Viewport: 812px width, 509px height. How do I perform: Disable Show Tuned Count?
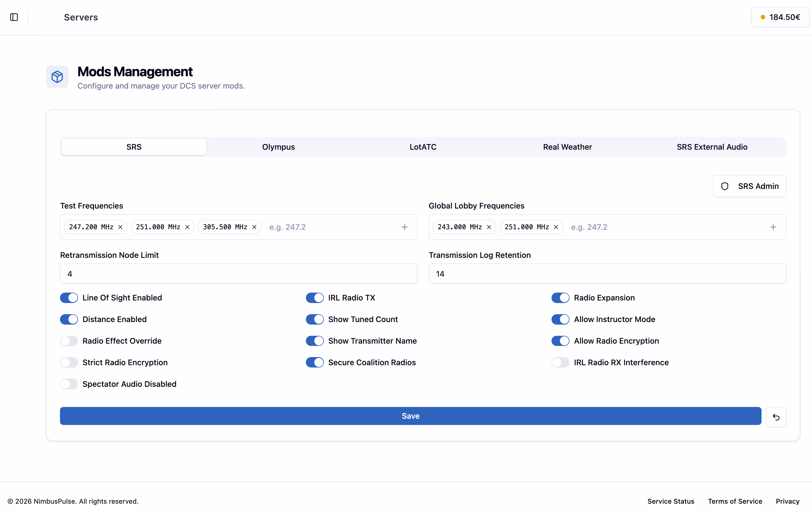[315, 320]
